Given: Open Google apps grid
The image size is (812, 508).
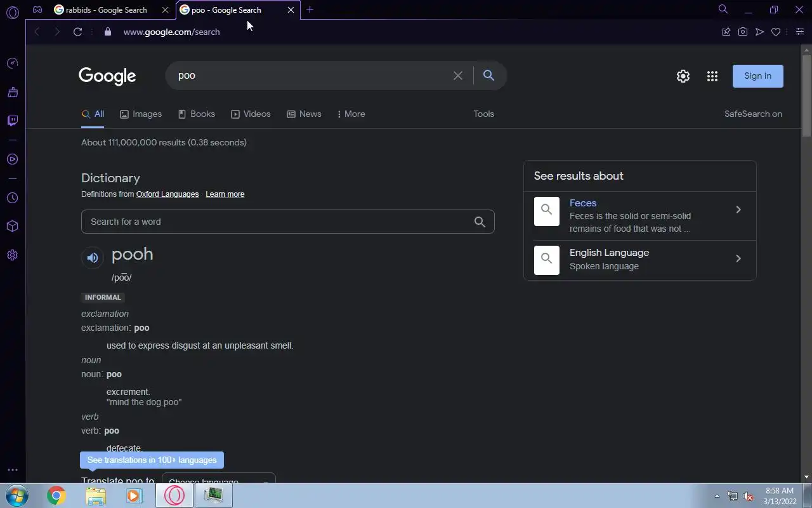Looking at the screenshot, I should pyautogui.click(x=712, y=76).
